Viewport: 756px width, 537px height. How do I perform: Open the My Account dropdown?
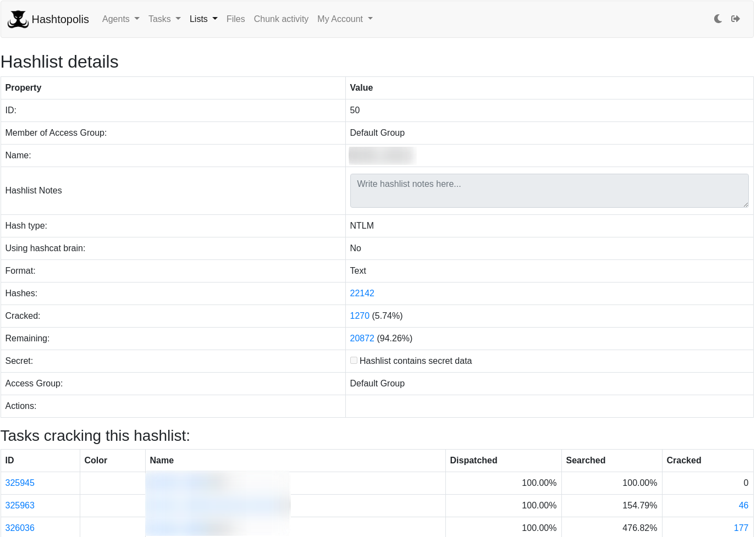(345, 19)
